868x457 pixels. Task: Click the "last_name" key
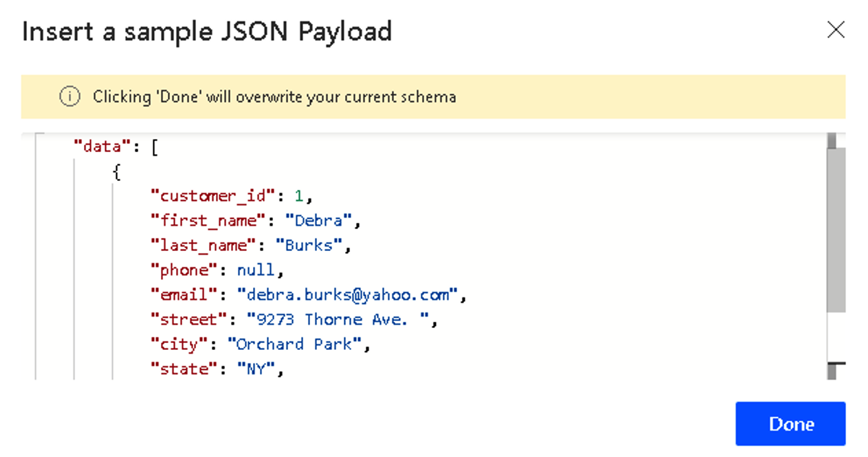tap(203, 245)
